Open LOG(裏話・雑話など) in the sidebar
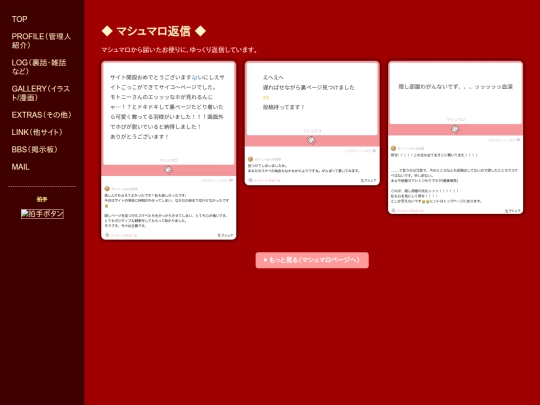 (x=39, y=67)
